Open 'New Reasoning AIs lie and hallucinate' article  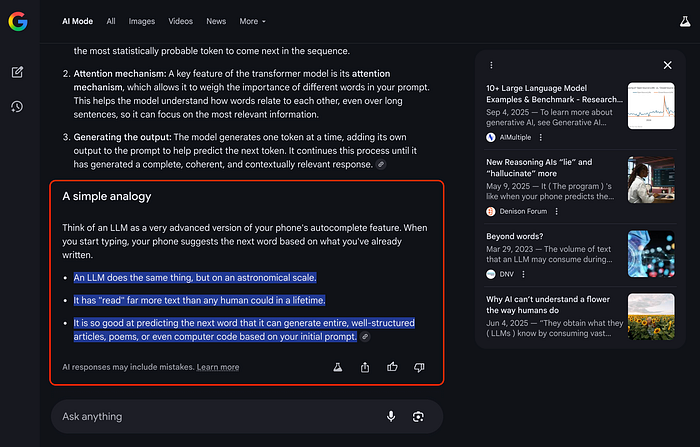tap(539, 168)
